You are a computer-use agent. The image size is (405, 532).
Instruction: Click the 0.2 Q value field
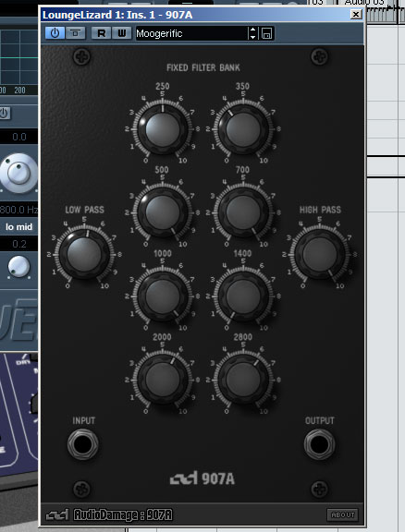pos(19,244)
